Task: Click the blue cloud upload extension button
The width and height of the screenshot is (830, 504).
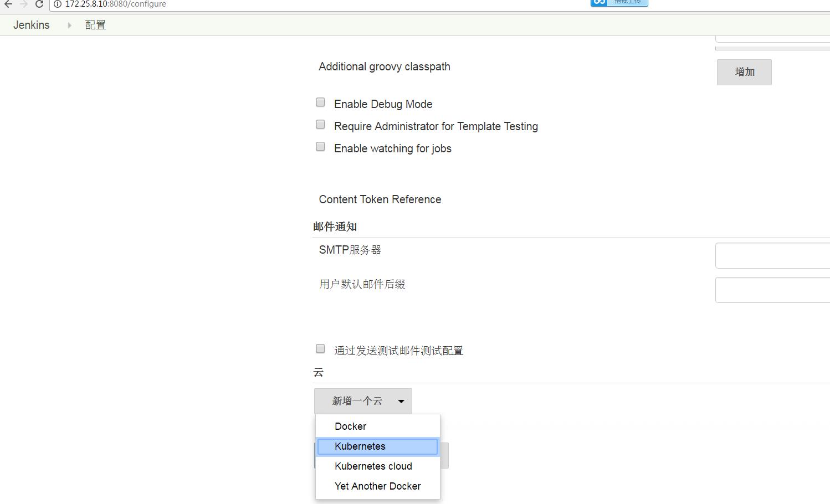Action: click(x=619, y=3)
